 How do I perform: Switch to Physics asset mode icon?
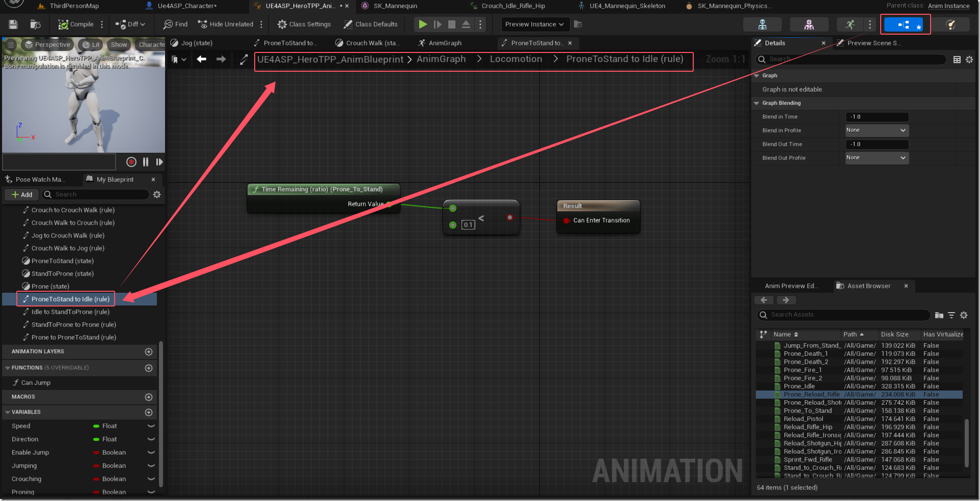coord(950,24)
